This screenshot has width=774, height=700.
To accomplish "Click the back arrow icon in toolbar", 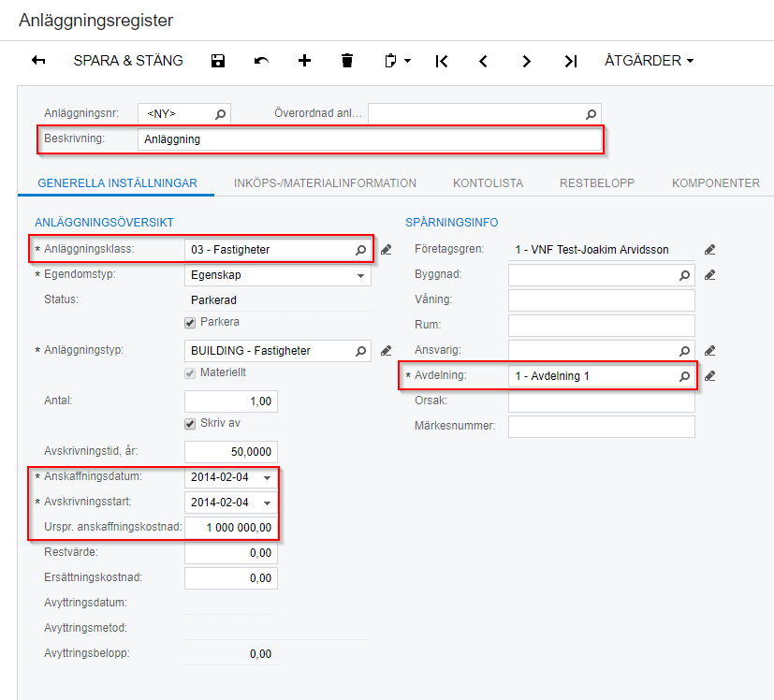I will click(x=38, y=61).
